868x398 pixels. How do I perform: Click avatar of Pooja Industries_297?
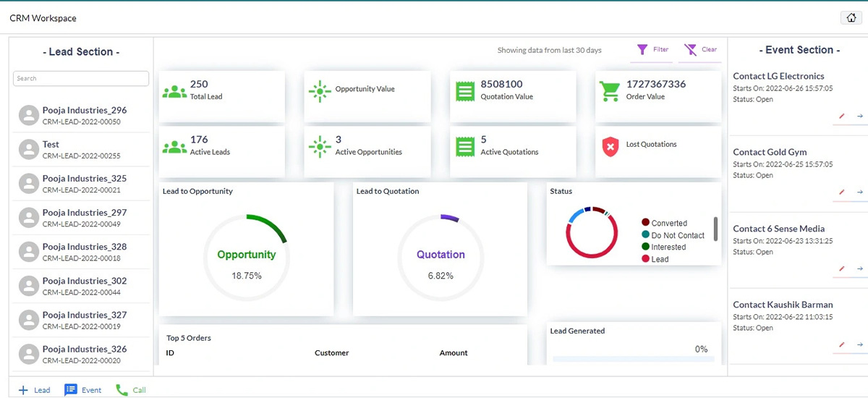(x=28, y=217)
